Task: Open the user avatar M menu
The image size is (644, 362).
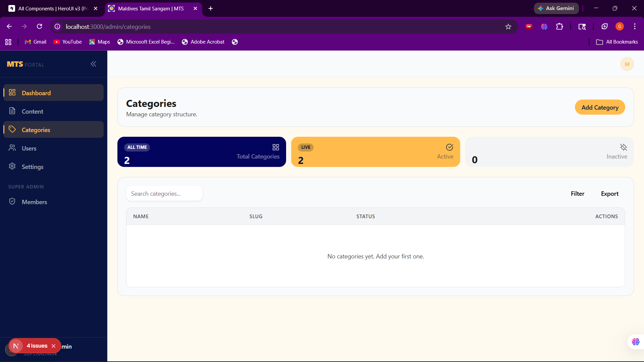Action: tap(627, 64)
